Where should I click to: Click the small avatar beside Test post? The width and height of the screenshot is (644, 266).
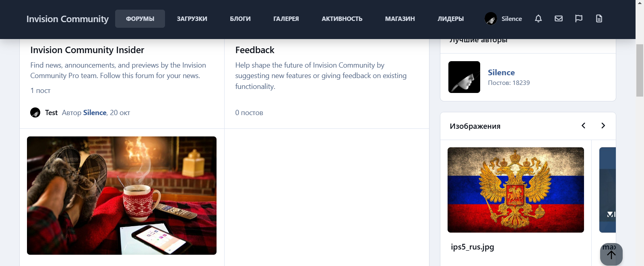tap(35, 113)
